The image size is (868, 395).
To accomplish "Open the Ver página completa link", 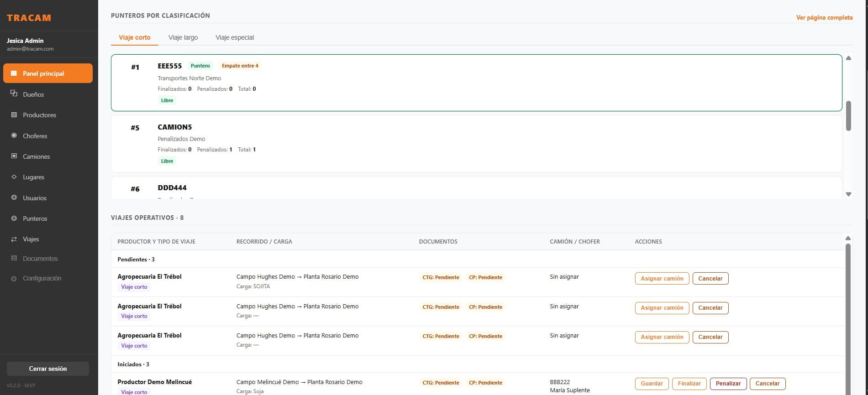I will pyautogui.click(x=824, y=17).
